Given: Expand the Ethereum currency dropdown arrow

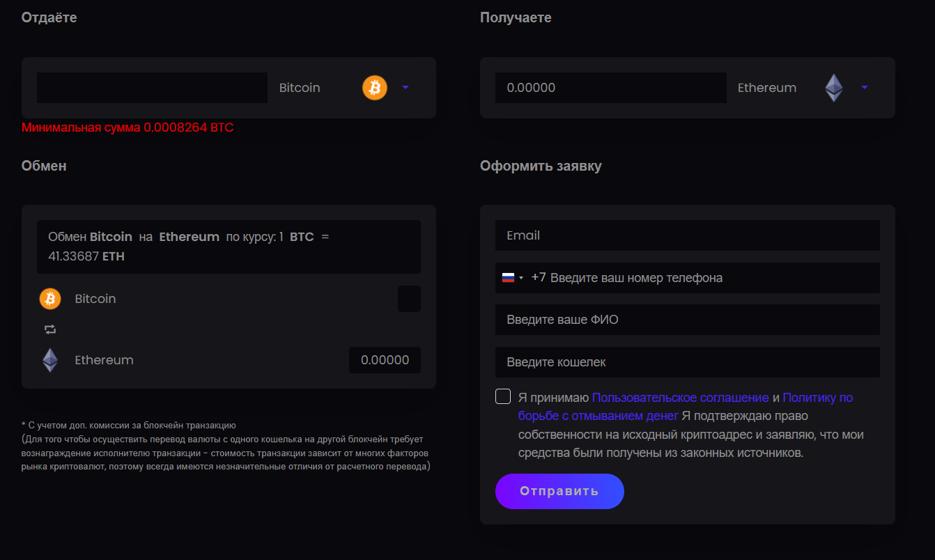Looking at the screenshot, I should click(865, 88).
